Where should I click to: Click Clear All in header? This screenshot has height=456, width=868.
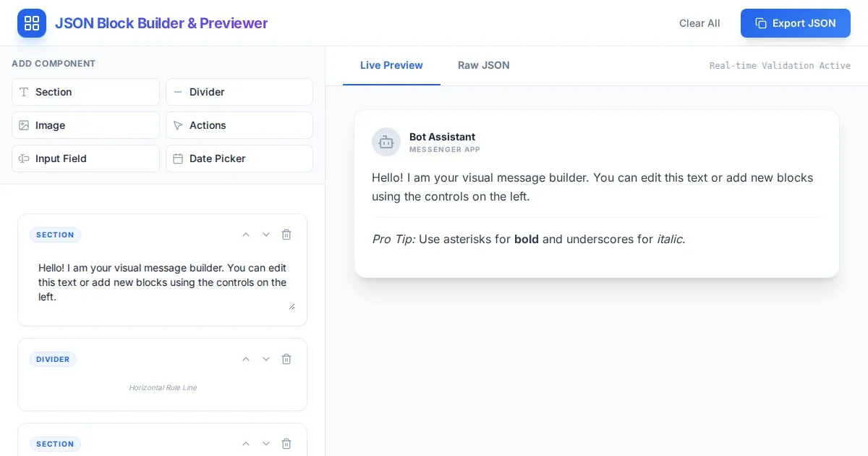pyautogui.click(x=699, y=23)
